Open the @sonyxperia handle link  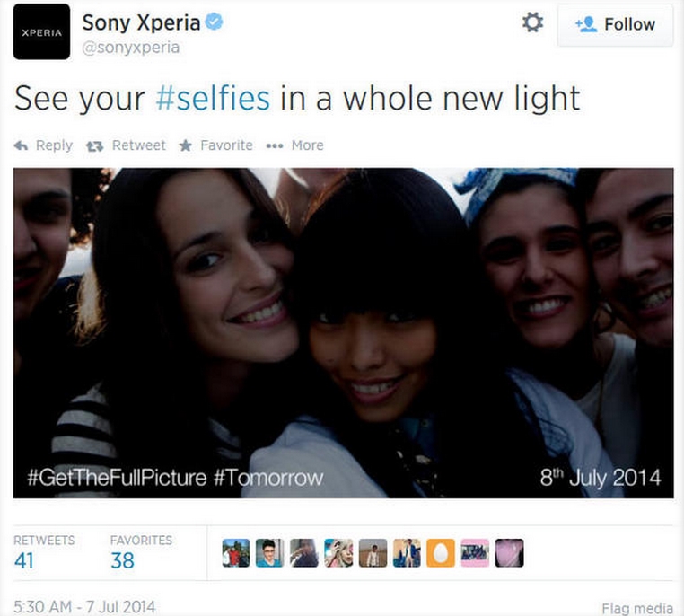131,48
